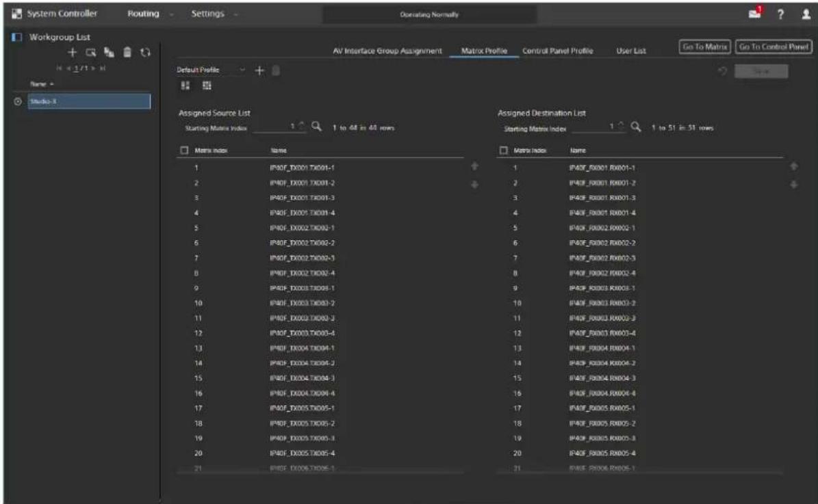Select destination row IP40F_RX003.RX003-4

pos(639,333)
